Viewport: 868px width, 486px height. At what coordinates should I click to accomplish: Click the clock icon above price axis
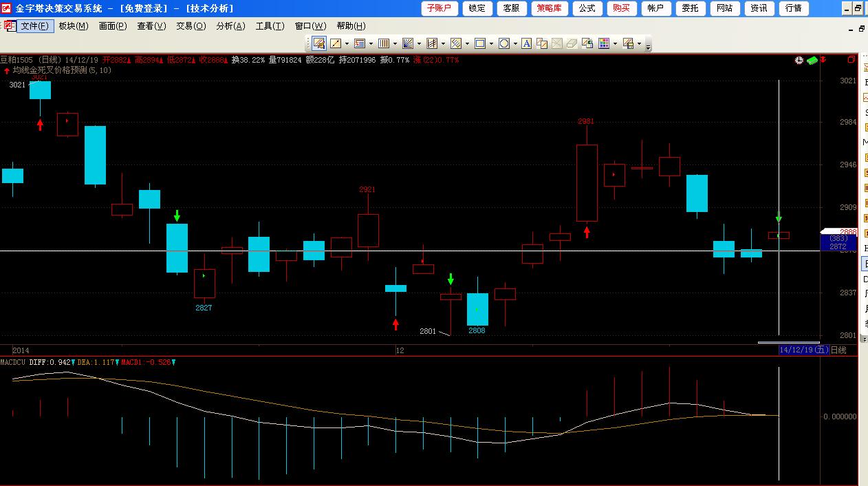pyautogui.click(x=799, y=61)
